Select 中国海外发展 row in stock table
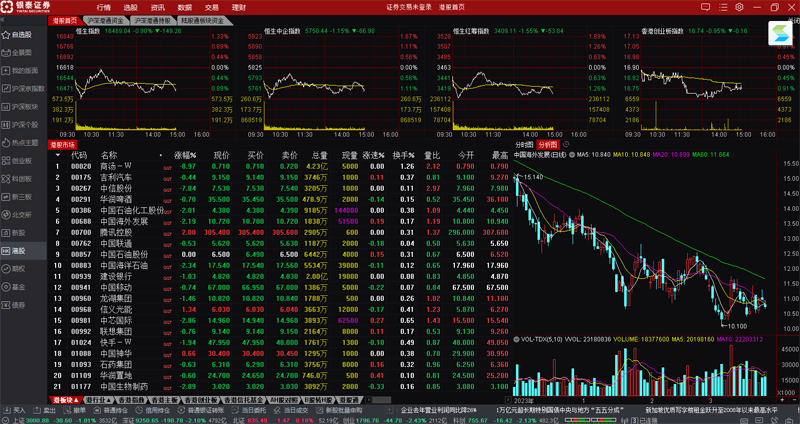Viewport: 800px width, 424px height. (x=279, y=221)
